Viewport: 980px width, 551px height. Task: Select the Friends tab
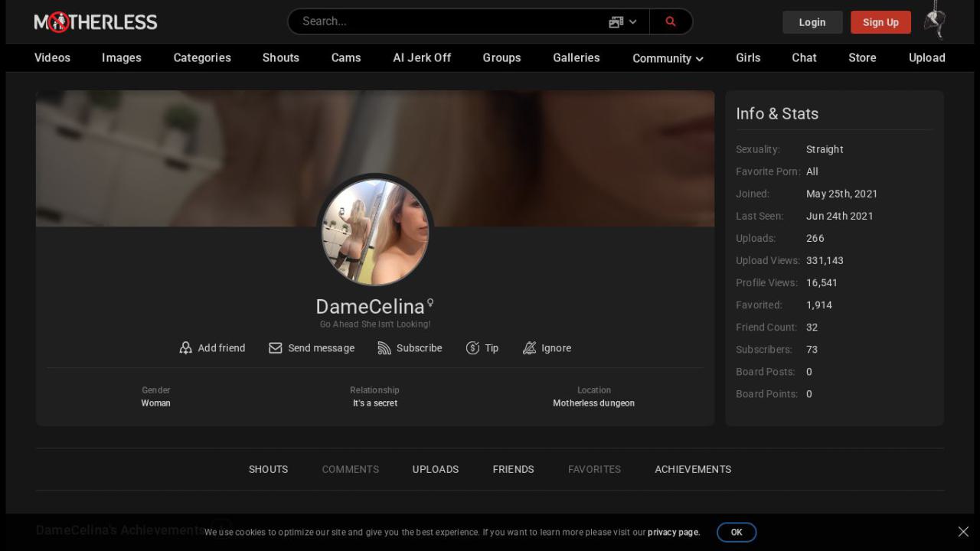[513, 469]
